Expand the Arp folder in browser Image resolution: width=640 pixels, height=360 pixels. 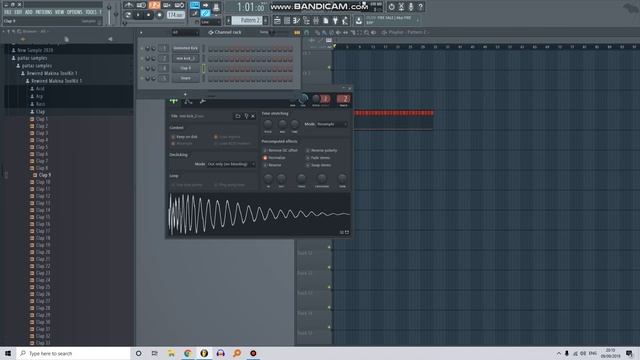pos(39,96)
